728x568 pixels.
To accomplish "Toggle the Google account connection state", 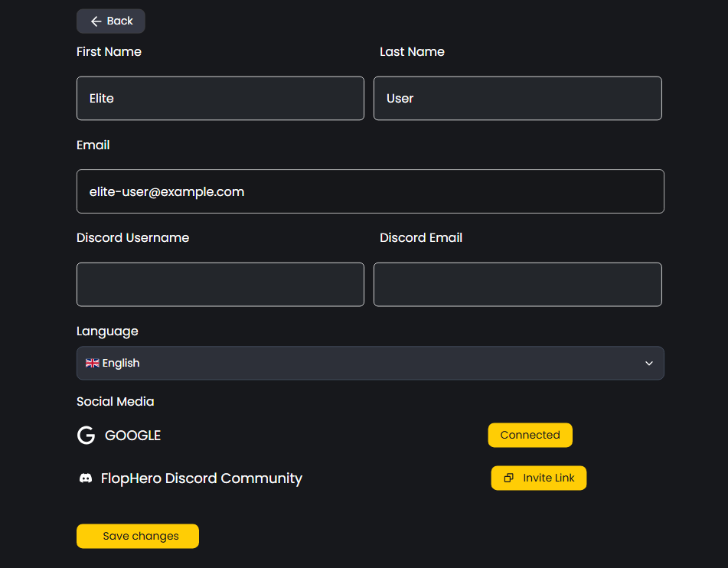I will (530, 435).
